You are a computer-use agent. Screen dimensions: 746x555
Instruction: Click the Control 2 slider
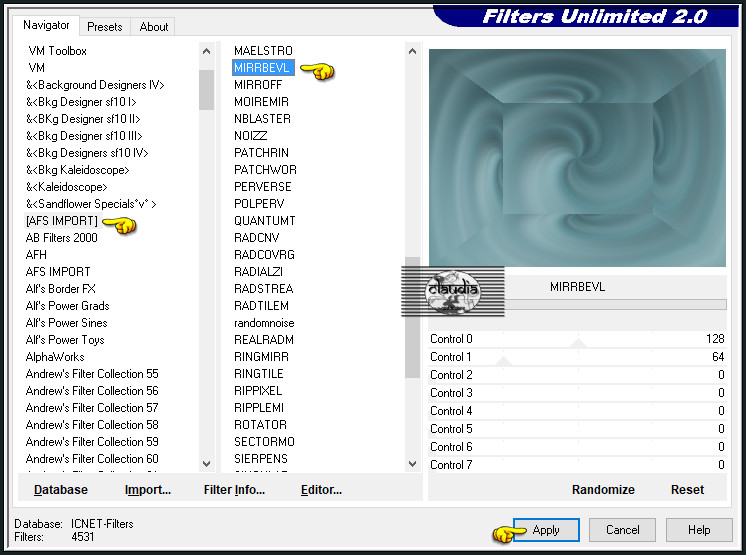coord(577,375)
